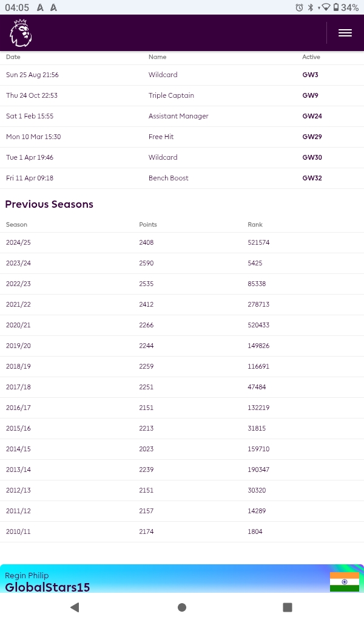This screenshot has width=364, height=622.
Task: Tap the India flag icon
Action: coord(345,582)
